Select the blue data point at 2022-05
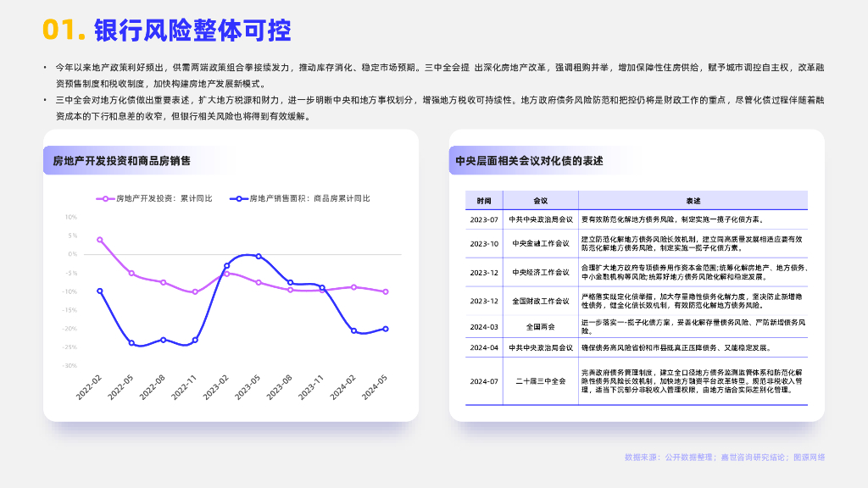This screenshot has width=868, height=488. (x=131, y=343)
